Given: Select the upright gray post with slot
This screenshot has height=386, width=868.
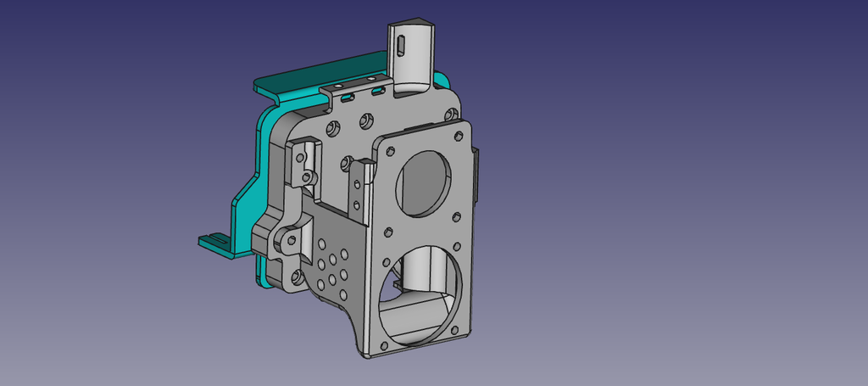Looking at the screenshot, I should (411, 55).
